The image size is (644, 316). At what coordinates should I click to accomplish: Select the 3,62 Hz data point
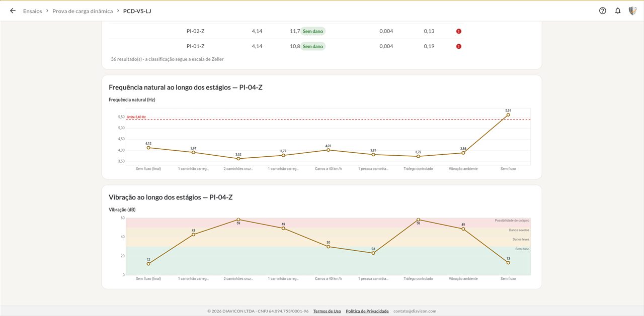click(x=238, y=159)
